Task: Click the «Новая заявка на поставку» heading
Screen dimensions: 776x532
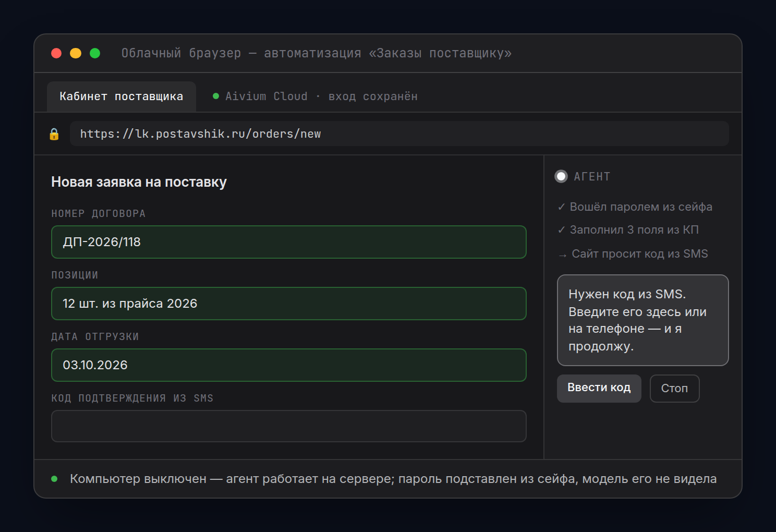Action: click(139, 182)
